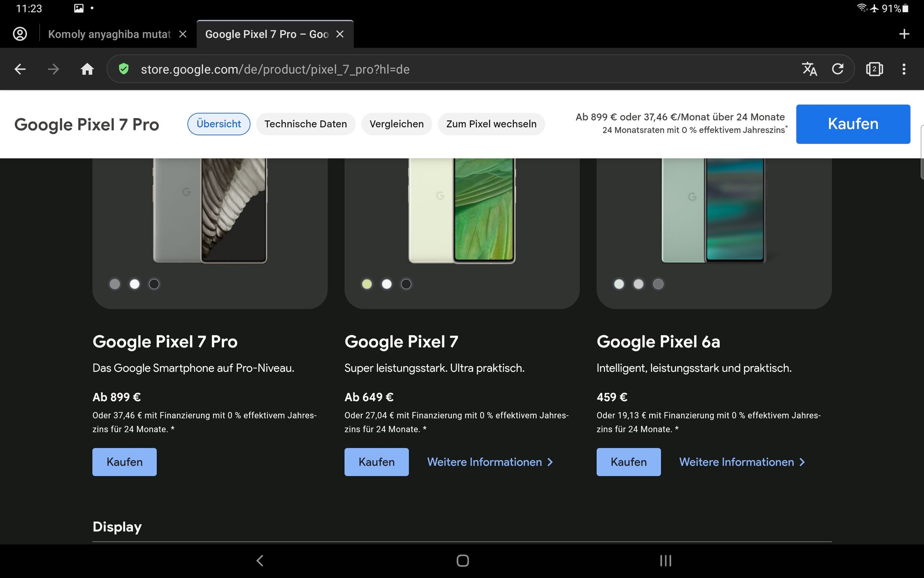Viewport: 924px width, 578px height.
Task: Open Weitere Informationen for Pixel 7
Action: (x=490, y=462)
